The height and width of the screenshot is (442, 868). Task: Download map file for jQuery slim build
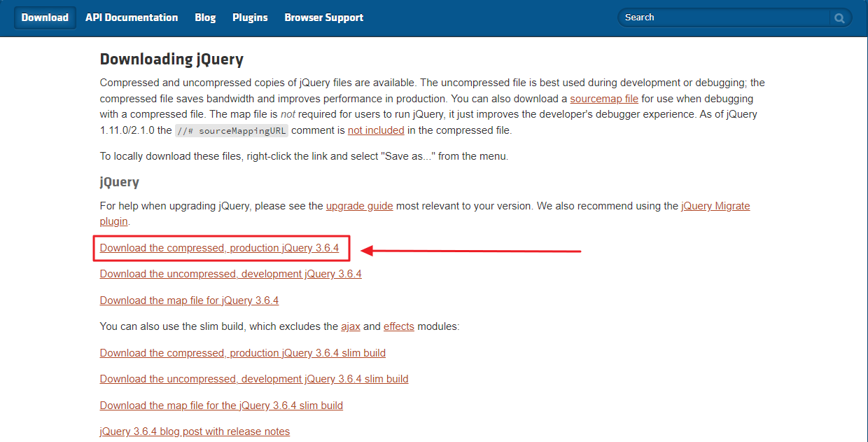pos(221,406)
